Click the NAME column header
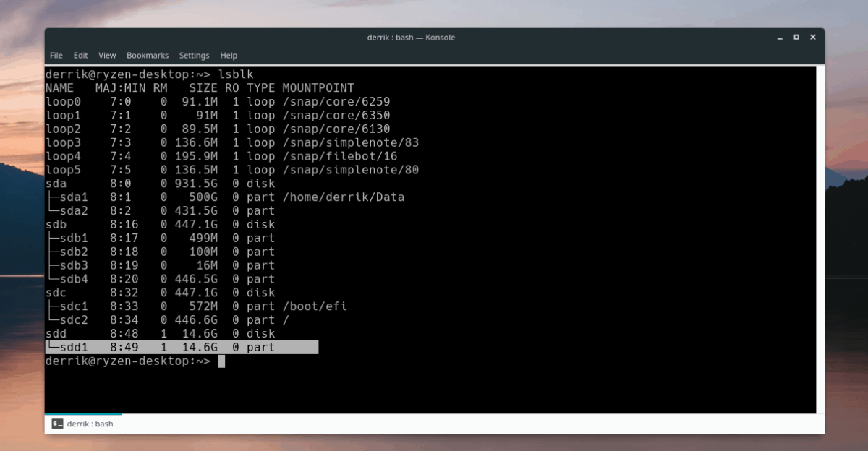 click(x=59, y=88)
